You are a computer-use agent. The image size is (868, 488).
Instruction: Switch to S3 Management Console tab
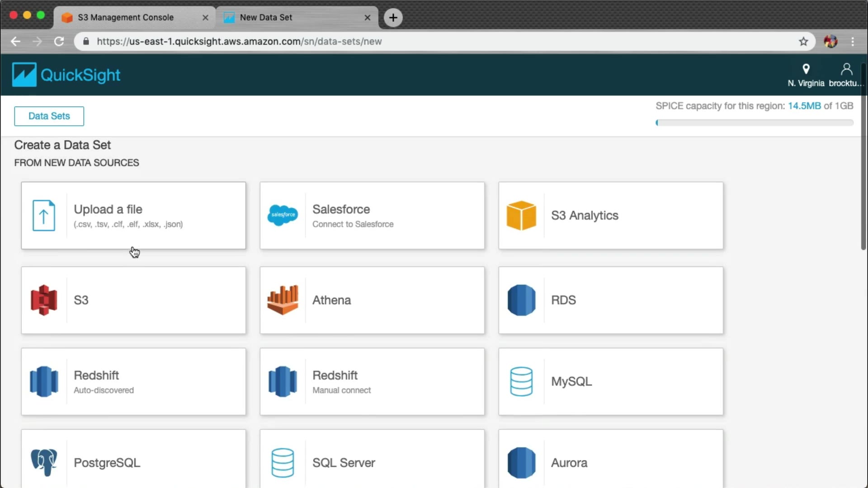tap(126, 17)
